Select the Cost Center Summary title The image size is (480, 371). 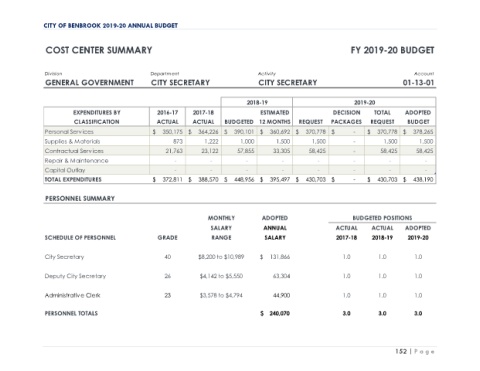[x=99, y=50]
